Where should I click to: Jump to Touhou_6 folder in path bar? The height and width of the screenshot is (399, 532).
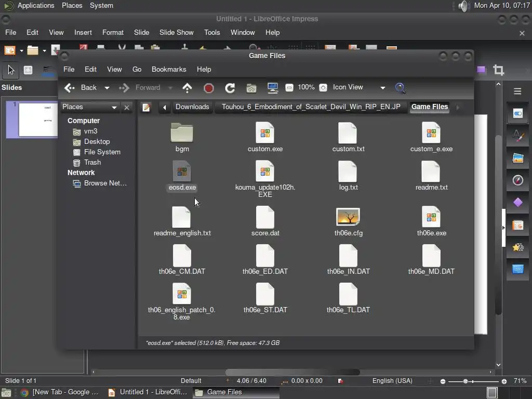coord(311,107)
